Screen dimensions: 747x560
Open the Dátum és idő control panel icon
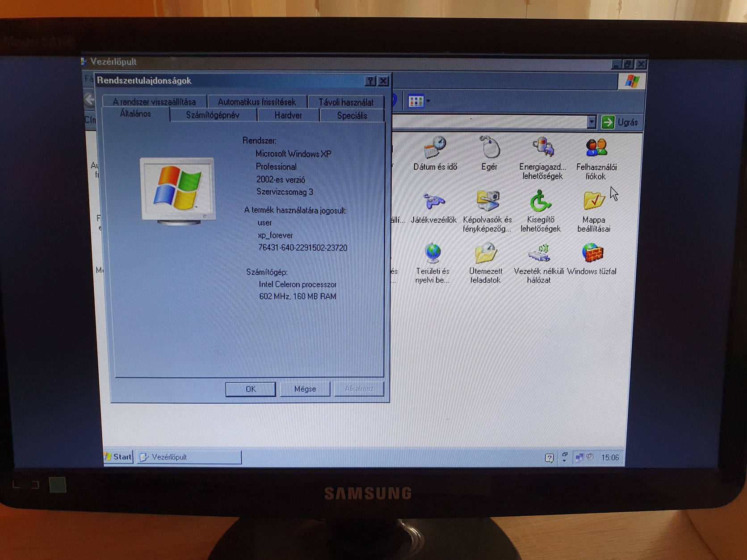point(435,154)
